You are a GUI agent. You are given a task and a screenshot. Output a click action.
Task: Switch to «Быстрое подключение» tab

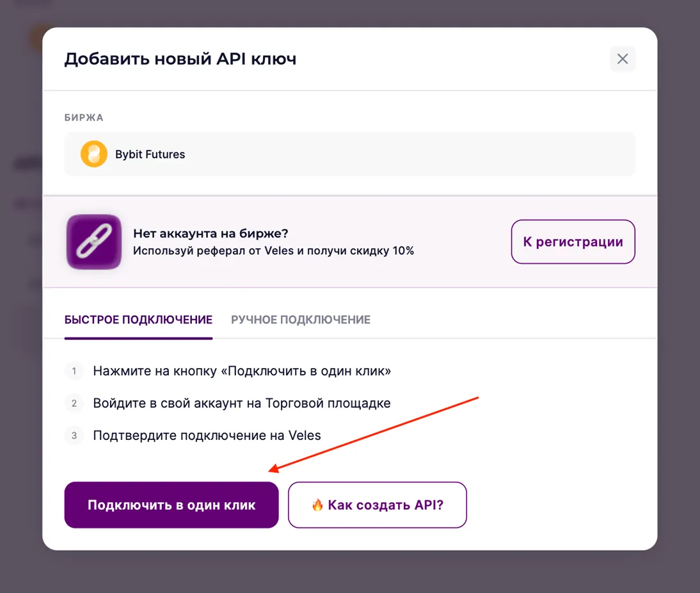[x=138, y=320]
